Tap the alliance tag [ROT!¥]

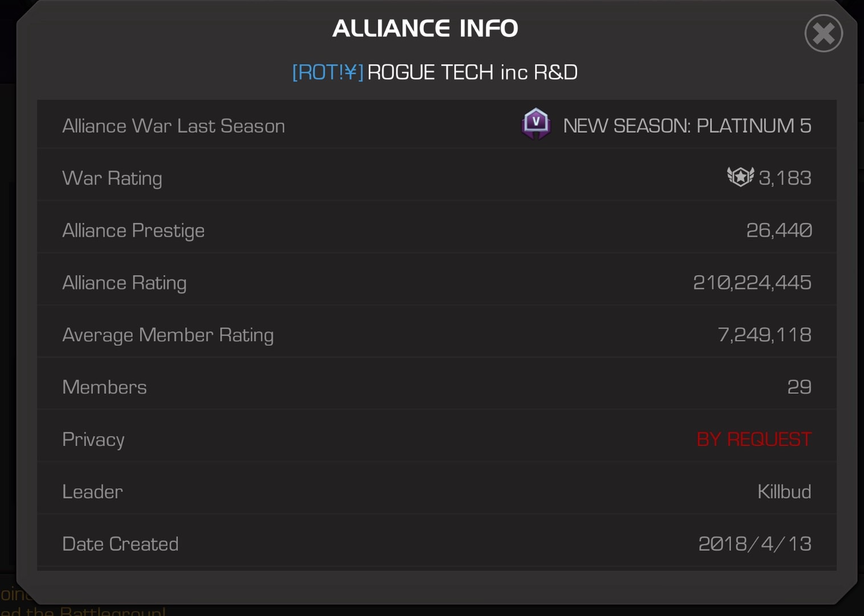[327, 72]
